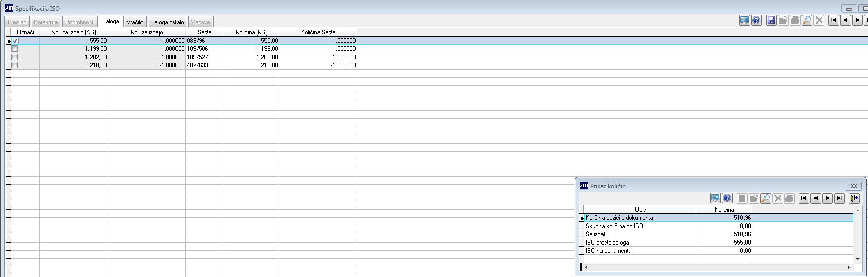Click delete X icon in Prikaz količin toolbar
The height and width of the screenshot is (277, 868).
pos(777,198)
